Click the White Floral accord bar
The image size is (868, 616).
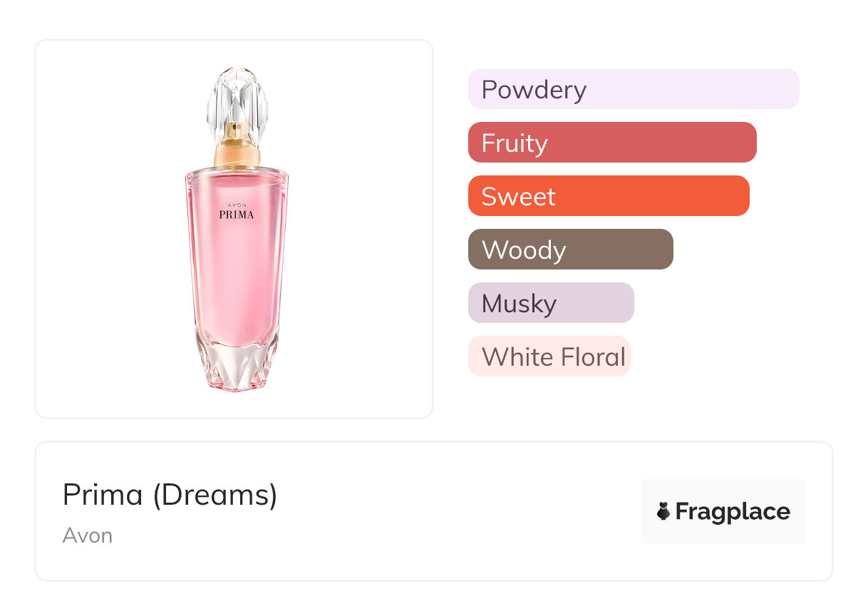pyautogui.click(x=549, y=356)
